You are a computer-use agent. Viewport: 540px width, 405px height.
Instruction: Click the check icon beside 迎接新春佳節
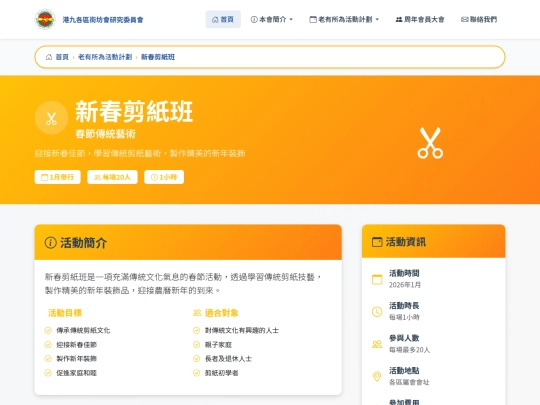click(48, 345)
